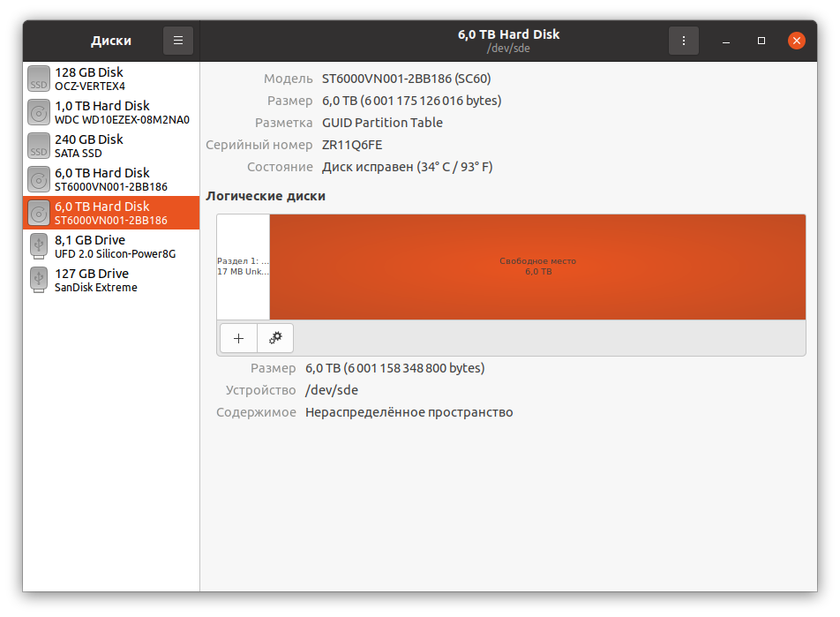The image size is (840, 617).
Task: Click the /dev/sde device path value
Action: tap(332, 390)
